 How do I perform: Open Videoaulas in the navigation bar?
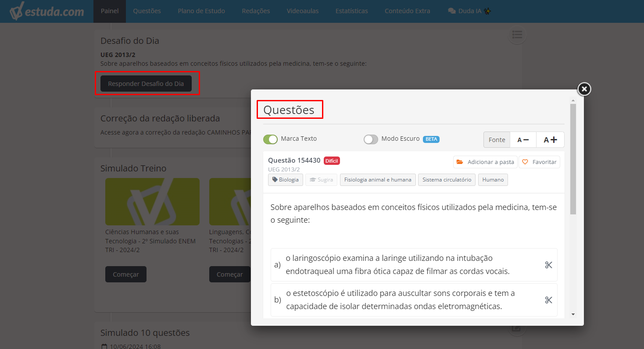pyautogui.click(x=303, y=11)
